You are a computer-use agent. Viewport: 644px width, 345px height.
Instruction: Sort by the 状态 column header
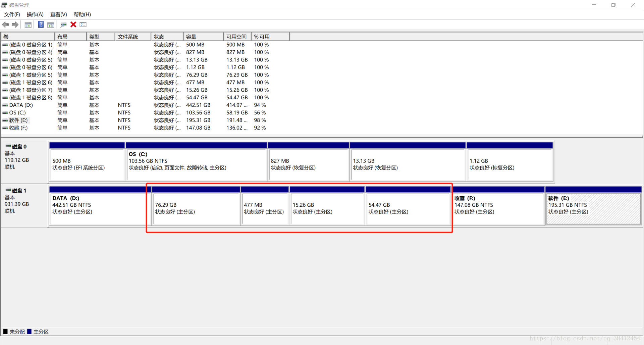pos(167,37)
